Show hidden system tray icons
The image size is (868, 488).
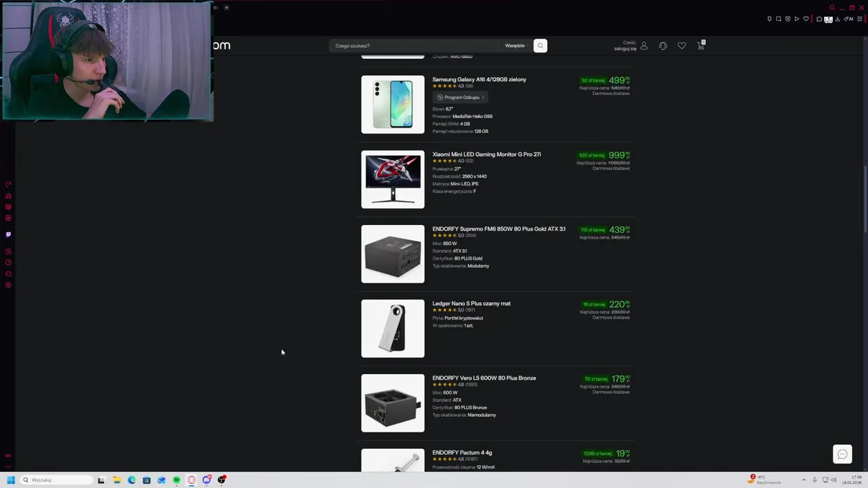coord(804,480)
